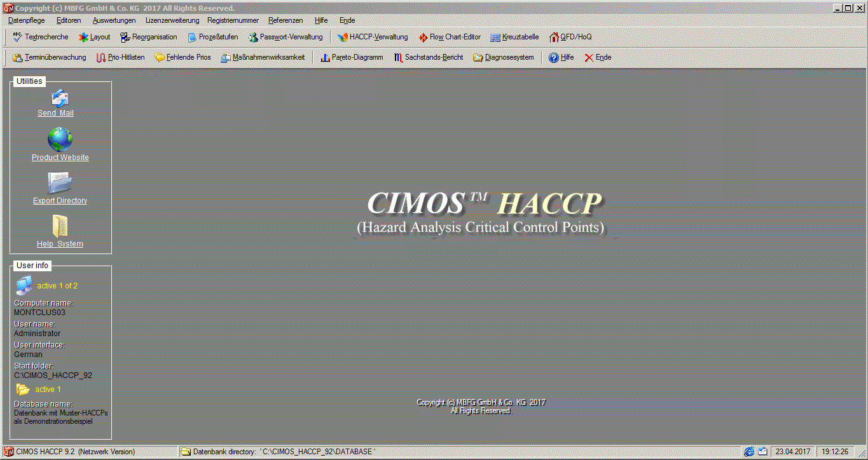Click the Datenbank directory path in status bar
The width and height of the screenshot is (868, 460).
pyautogui.click(x=284, y=452)
